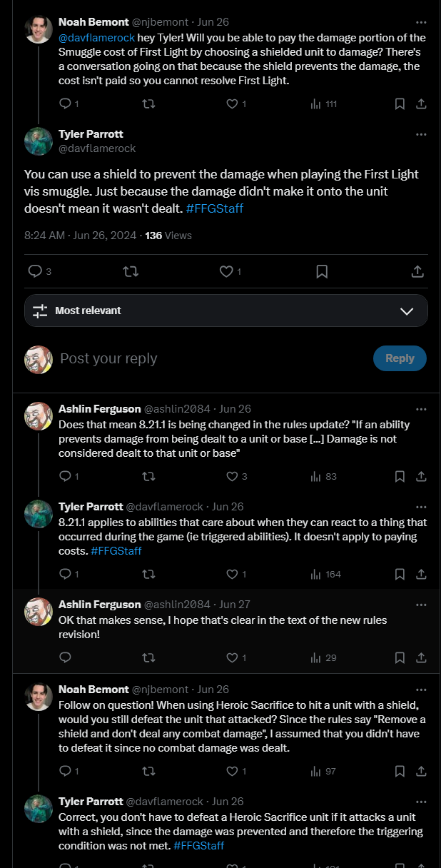Image resolution: width=441 pixels, height=868 pixels.
Task: Click the blue Reply button
Action: [x=400, y=358]
